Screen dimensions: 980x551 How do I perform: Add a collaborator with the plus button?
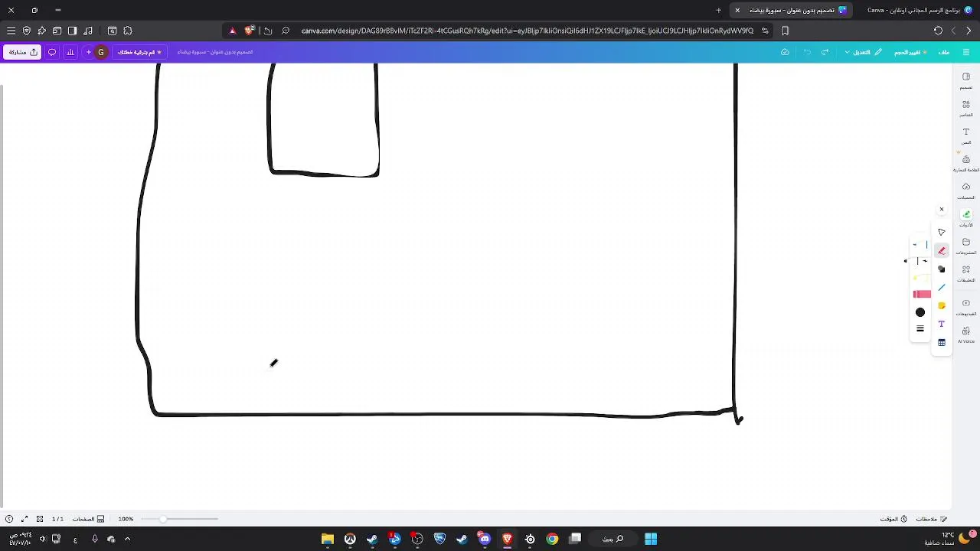89,52
